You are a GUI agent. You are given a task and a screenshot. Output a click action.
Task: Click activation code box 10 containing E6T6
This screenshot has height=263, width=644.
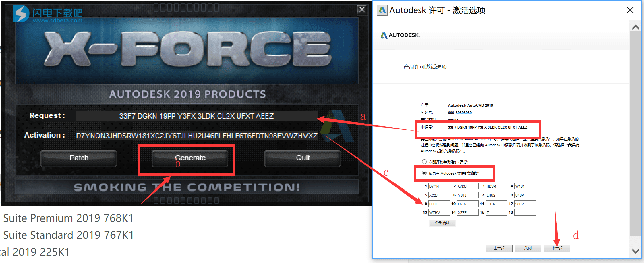point(468,204)
